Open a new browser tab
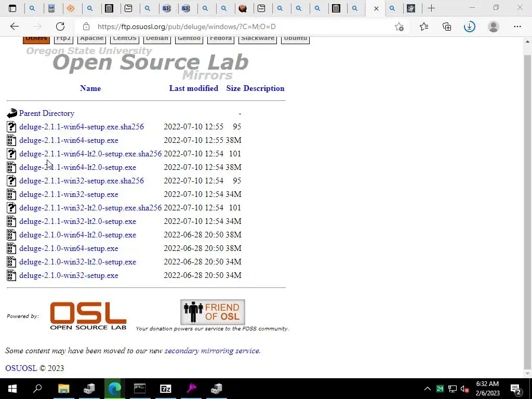532x399 pixels. coord(431,8)
